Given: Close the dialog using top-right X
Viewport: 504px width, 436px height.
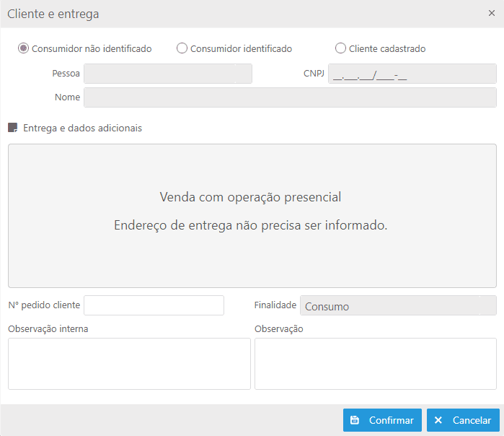Looking at the screenshot, I should tap(492, 13).
